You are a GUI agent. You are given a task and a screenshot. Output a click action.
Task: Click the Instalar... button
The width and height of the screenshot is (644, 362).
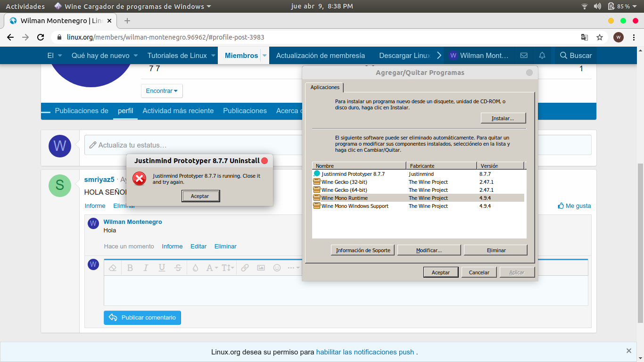pos(503,118)
